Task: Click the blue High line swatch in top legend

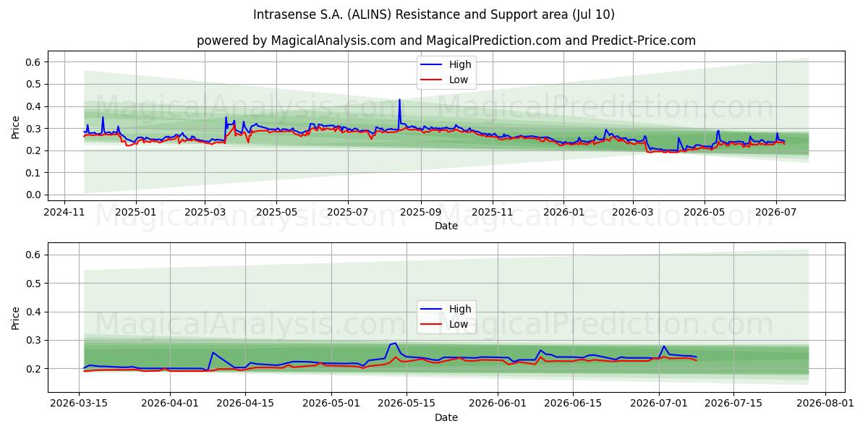Action: pos(432,65)
